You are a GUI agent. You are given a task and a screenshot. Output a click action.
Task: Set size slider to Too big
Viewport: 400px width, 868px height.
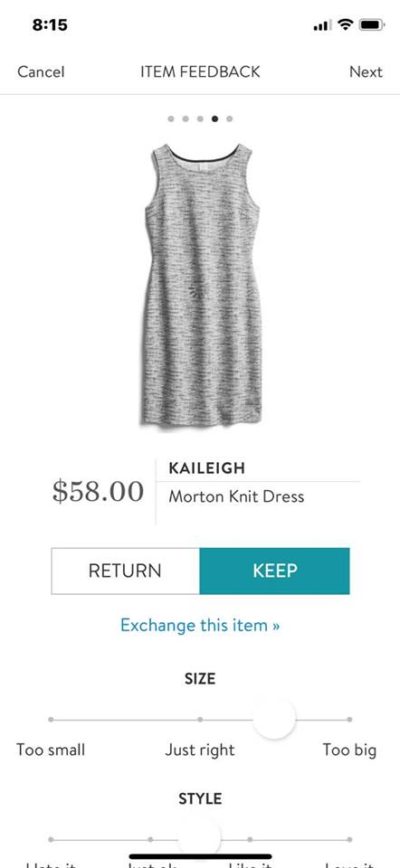coord(349,720)
